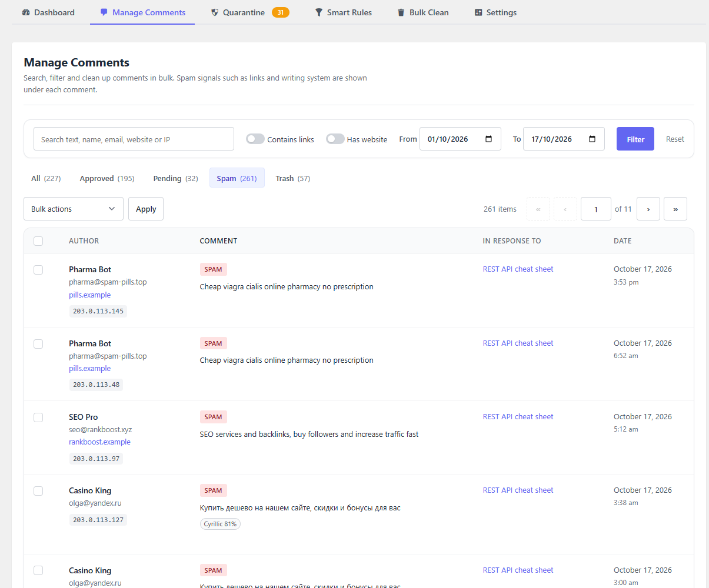Open REST API cheat sheet link in SEO Pro row
709x588 pixels.
click(x=518, y=416)
